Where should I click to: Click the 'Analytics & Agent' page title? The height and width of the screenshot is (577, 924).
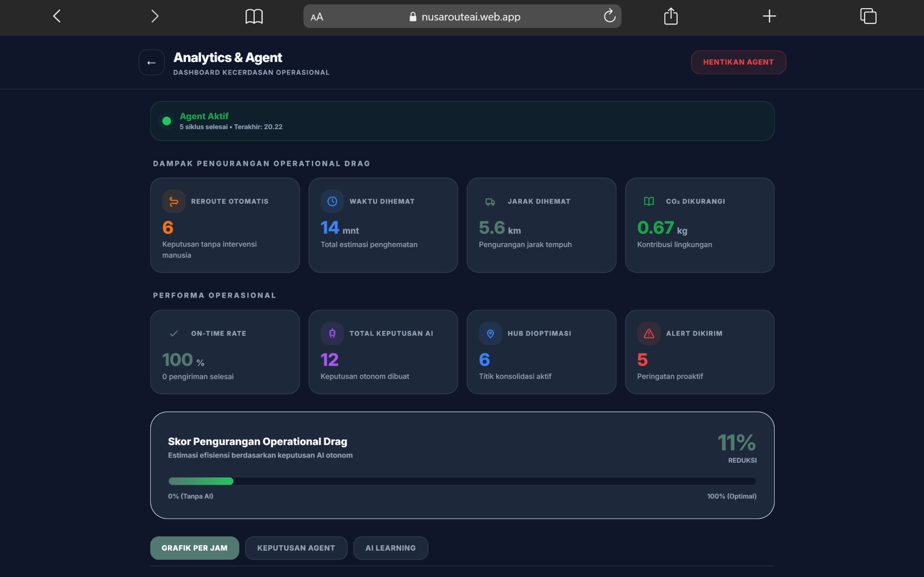pos(227,58)
